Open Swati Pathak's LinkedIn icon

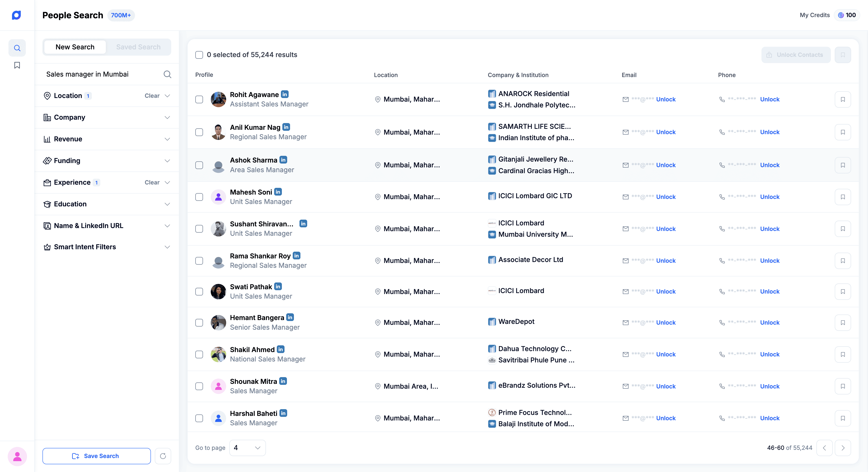[x=278, y=287]
